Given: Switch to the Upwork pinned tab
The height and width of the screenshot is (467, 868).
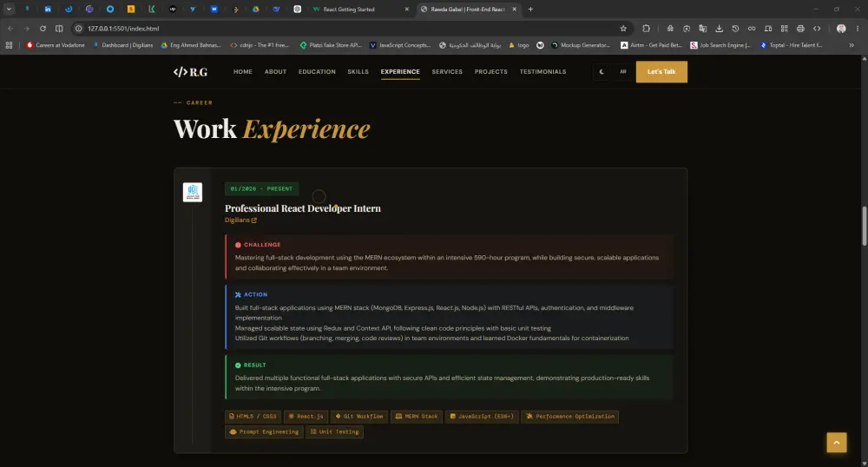Looking at the screenshot, I should [173, 9].
